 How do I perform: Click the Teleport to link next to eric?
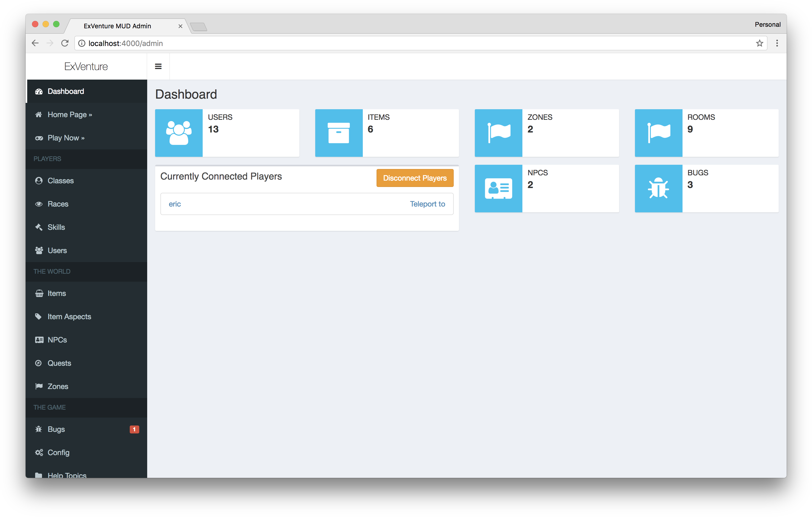427,204
